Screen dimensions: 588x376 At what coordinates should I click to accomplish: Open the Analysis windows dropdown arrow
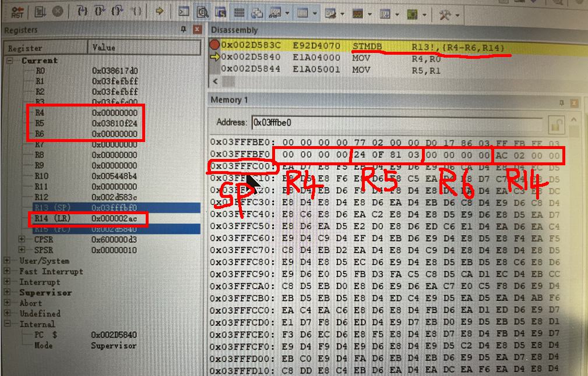click(x=369, y=15)
